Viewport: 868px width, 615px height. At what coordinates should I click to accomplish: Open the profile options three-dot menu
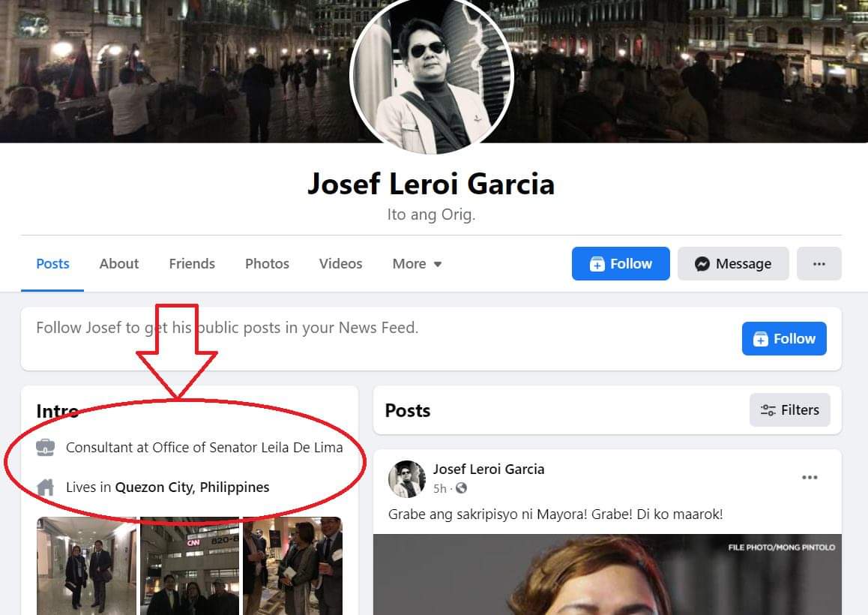pos(819,264)
